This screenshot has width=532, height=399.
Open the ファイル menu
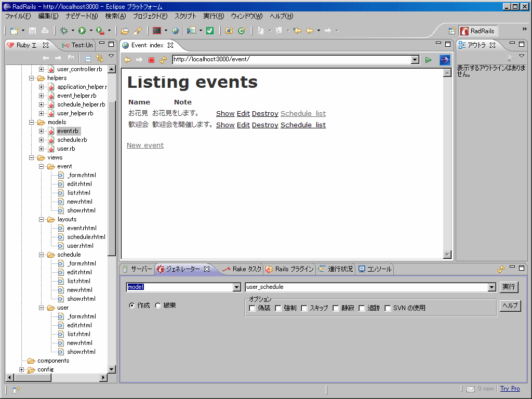pyautogui.click(x=18, y=16)
